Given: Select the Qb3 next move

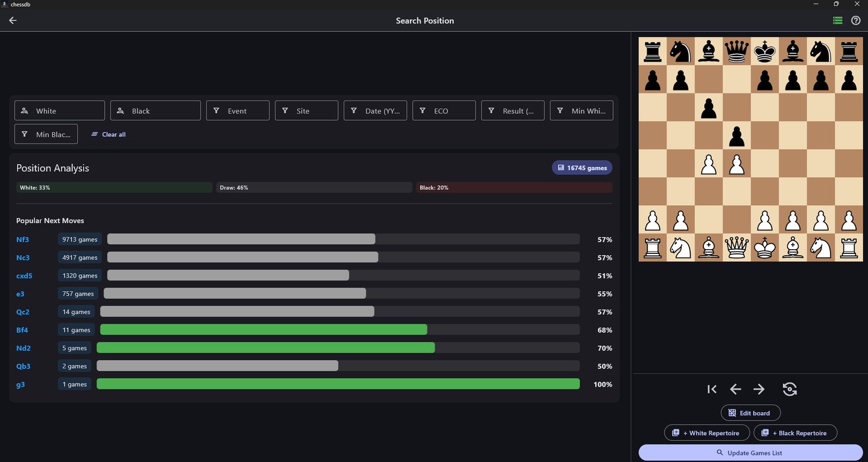Looking at the screenshot, I should (24, 366).
